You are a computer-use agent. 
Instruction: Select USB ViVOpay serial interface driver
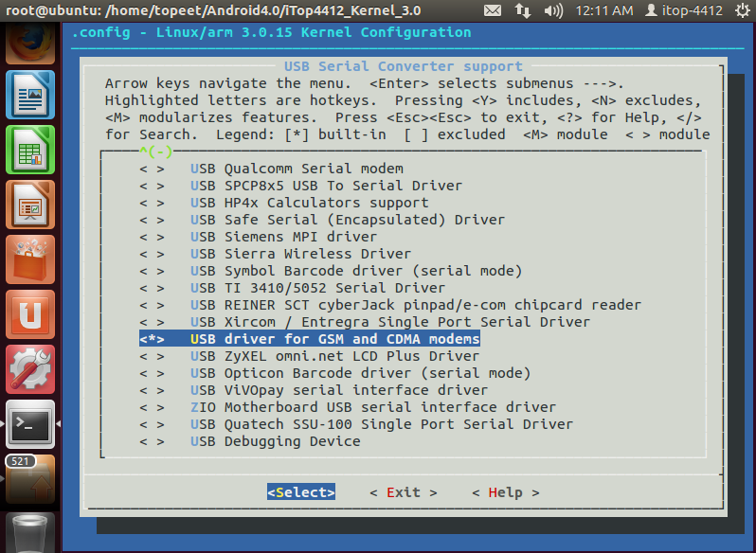[x=314, y=390]
